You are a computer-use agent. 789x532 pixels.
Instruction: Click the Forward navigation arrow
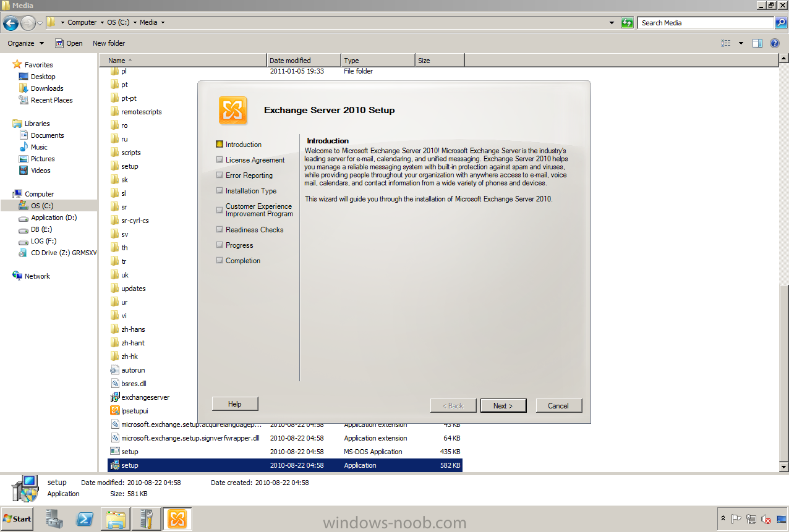coord(28,23)
